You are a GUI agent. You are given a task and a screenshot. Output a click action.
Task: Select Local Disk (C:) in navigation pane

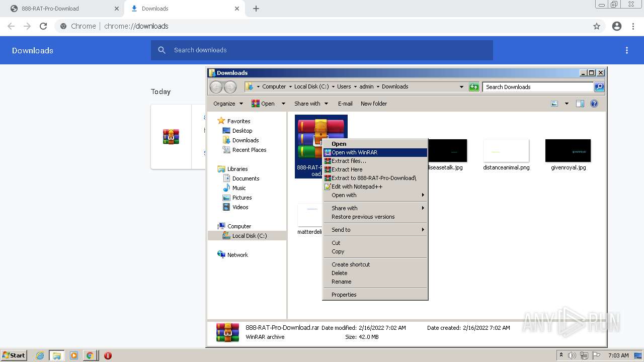(x=247, y=236)
